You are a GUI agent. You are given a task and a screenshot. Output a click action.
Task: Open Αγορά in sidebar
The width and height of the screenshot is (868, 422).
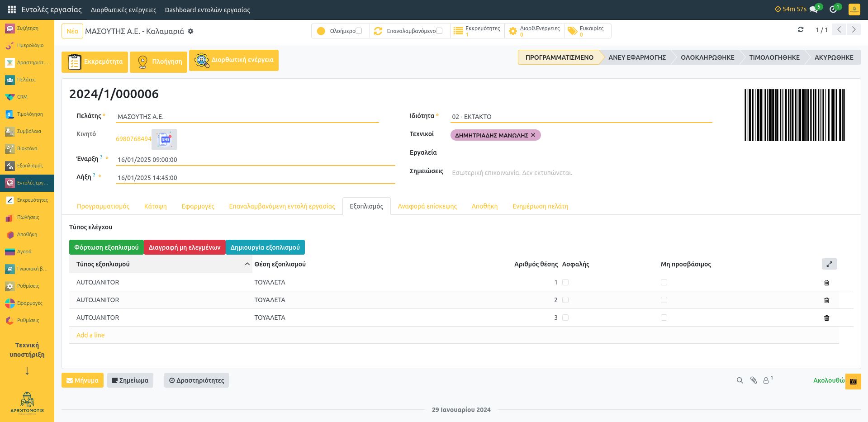pos(27,251)
